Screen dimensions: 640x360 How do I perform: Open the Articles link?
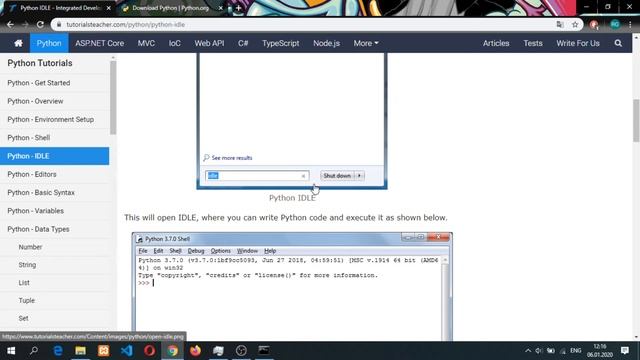pos(496,43)
